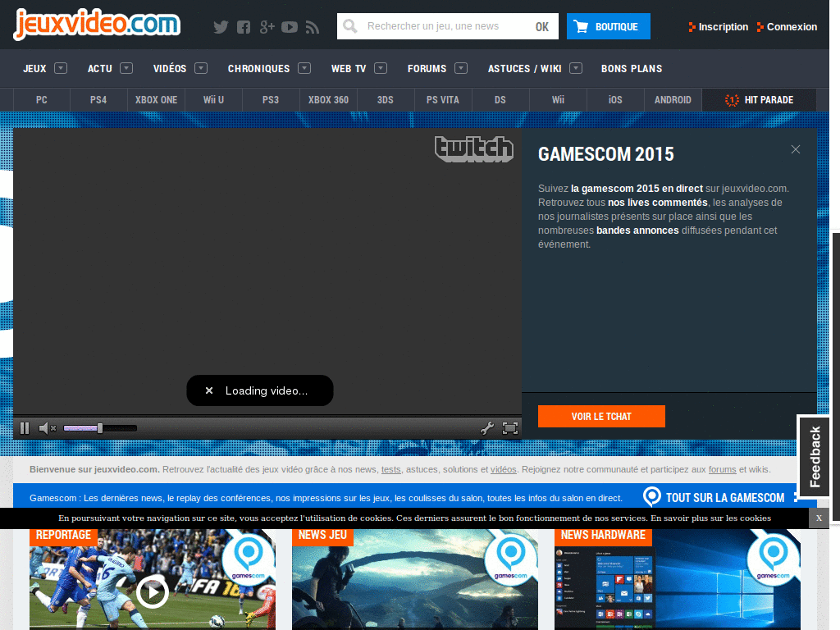
Task: Select the Wii U platform tab
Action: pyautogui.click(x=213, y=99)
